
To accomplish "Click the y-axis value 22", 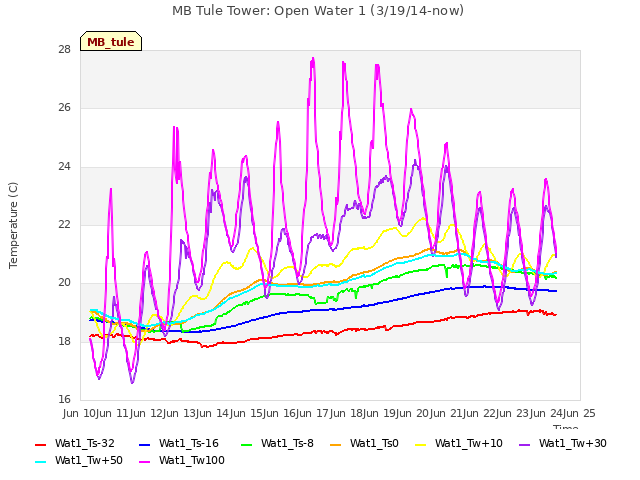I will click(x=64, y=224).
